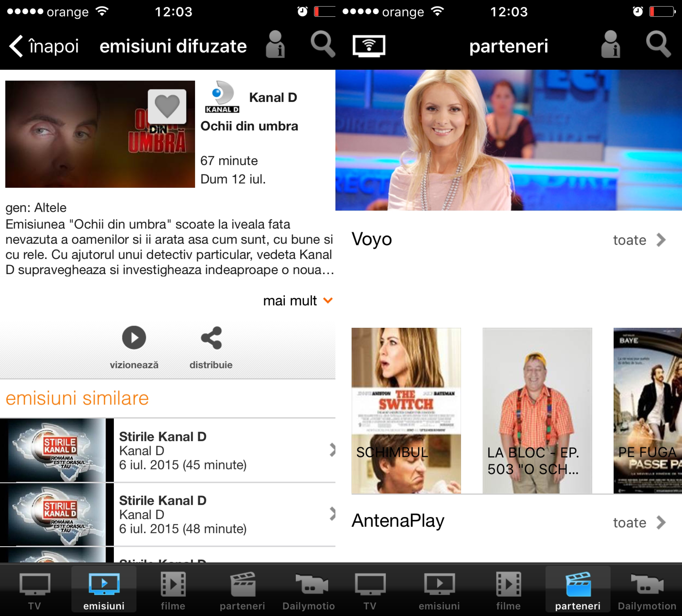Tap the emisiuni similare heading
682x616 pixels.
[x=77, y=398]
